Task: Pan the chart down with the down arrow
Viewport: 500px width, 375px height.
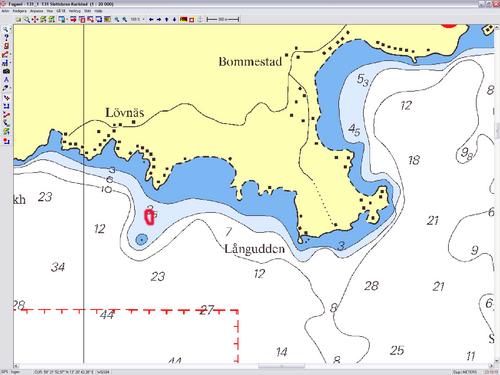Action: pos(174,19)
